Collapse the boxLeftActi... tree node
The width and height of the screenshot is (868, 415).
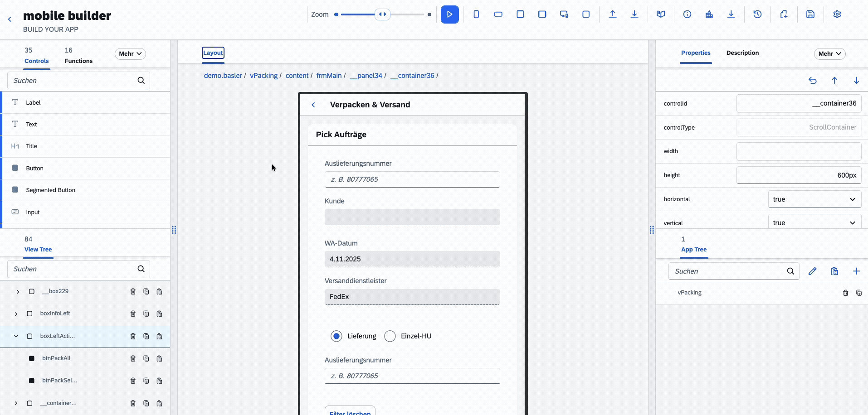click(x=16, y=336)
